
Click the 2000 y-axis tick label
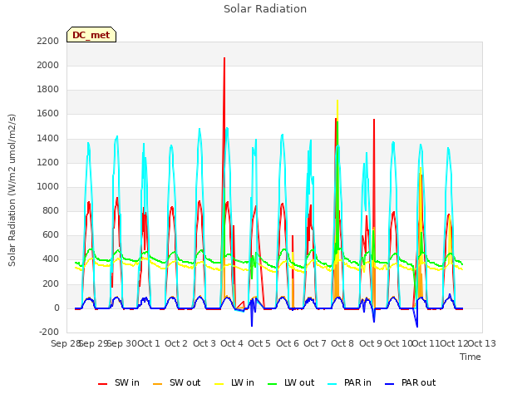click(48, 65)
